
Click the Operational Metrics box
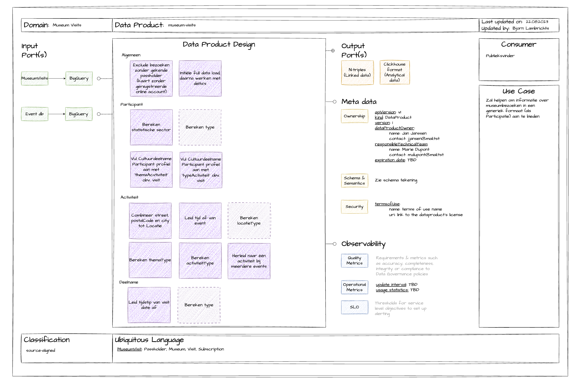click(x=354, y=287)
